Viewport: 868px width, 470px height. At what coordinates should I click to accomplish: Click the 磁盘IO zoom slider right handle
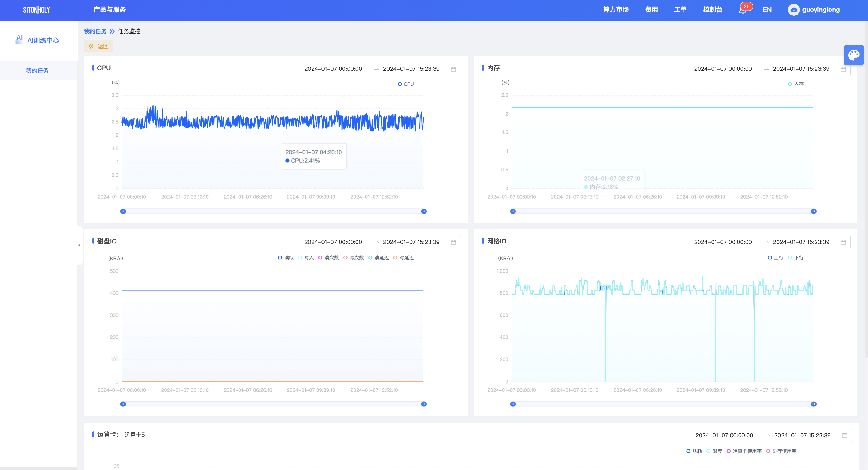(x=424, y=404)
